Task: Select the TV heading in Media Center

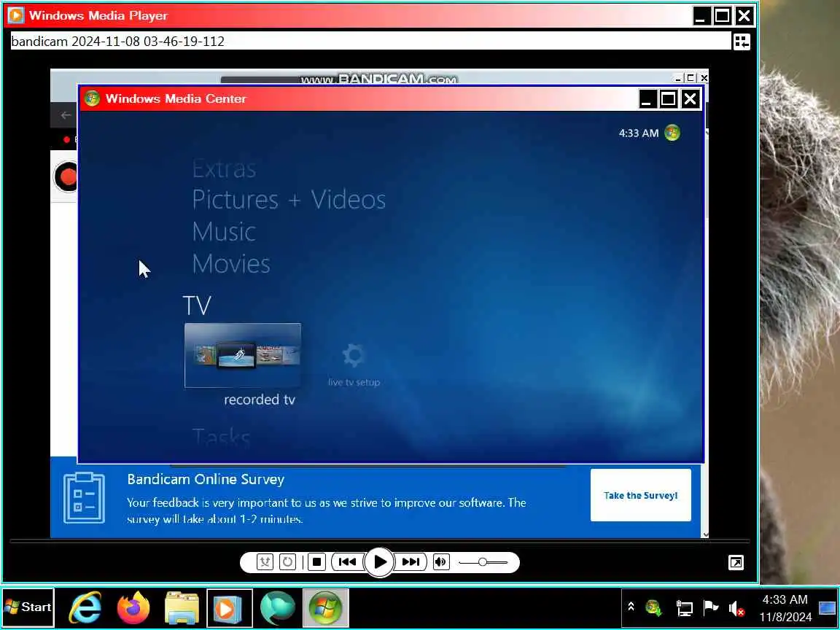Action: pyautogui.click(x=197, y=306)
